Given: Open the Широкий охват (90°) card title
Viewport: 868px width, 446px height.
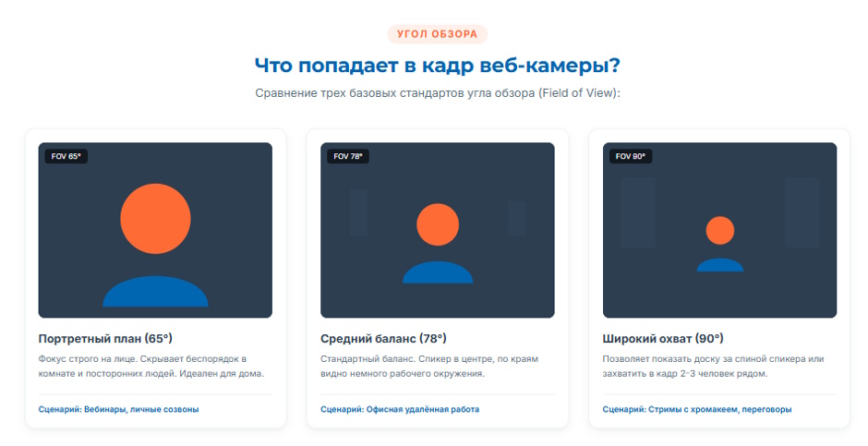Looking at the screenshot, I should tap(663, 338).
